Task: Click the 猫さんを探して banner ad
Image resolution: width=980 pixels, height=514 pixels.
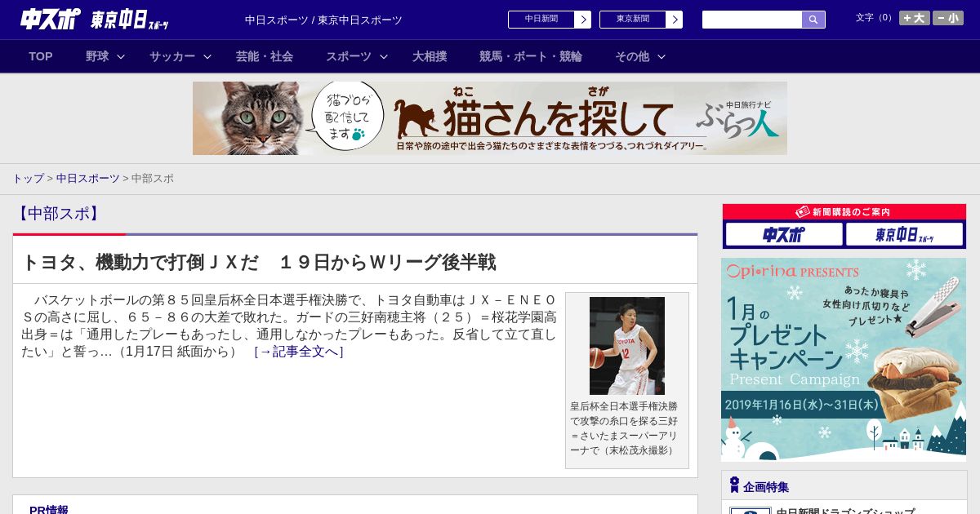Action: (x=490, y=118)
